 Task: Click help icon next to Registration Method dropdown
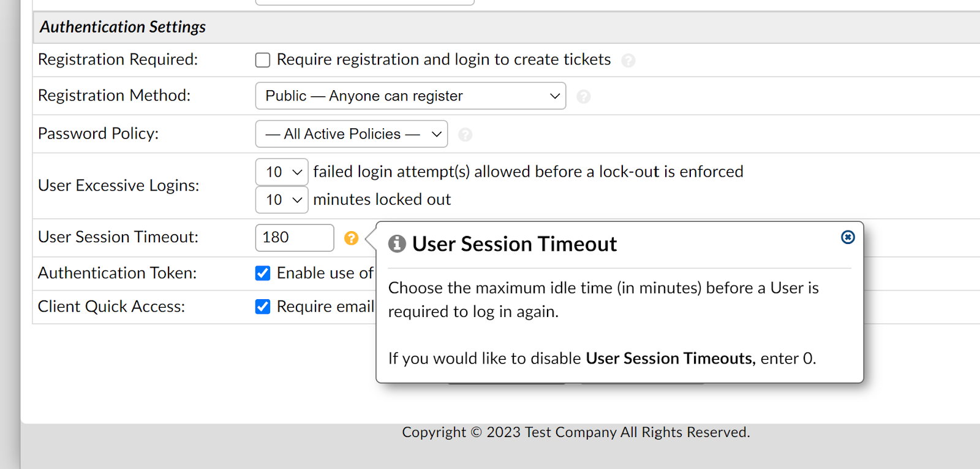pos(584,97)
